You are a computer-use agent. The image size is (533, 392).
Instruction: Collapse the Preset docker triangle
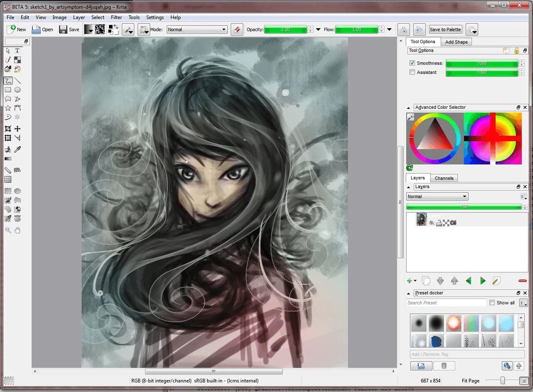pyautogui.click(x=409, y=293)
